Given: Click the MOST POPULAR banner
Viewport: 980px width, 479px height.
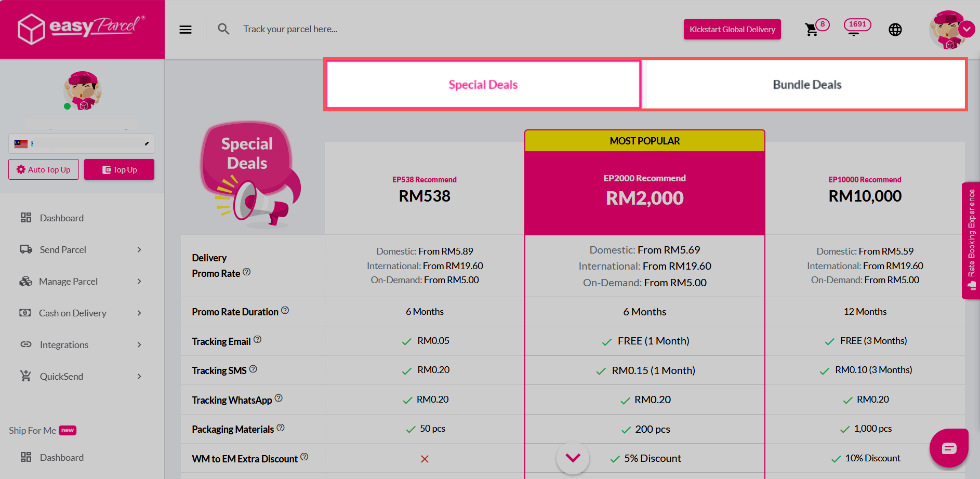Looking at the screenshot, I should tap(645, 141).
